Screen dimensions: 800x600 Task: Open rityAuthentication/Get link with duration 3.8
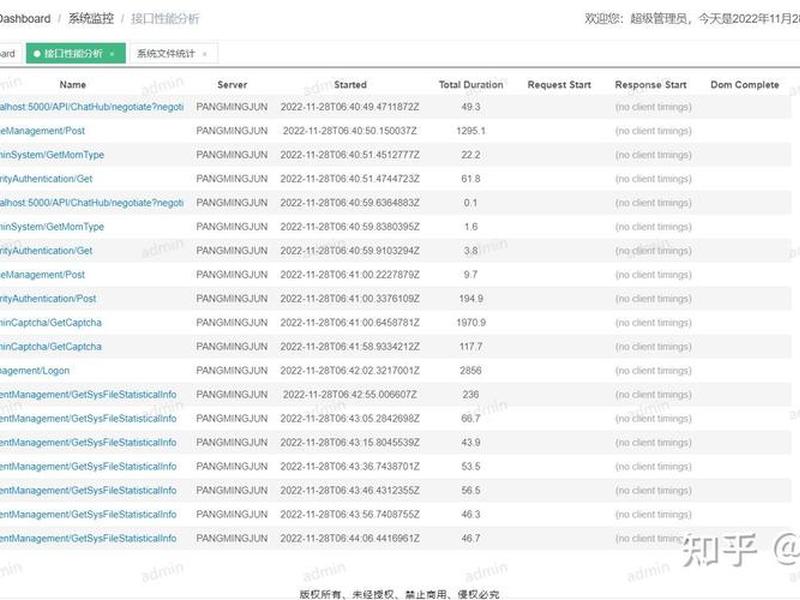pyautogui.click(x=46, y=251)
